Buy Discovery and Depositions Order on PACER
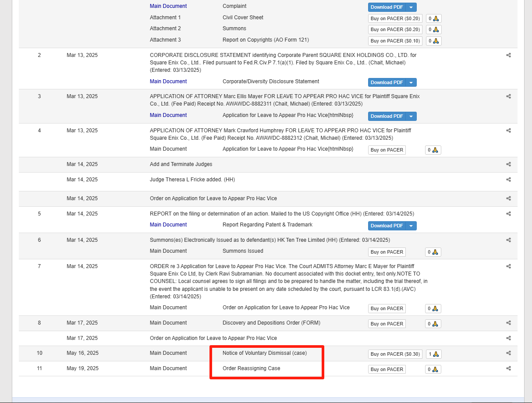 (x=387, y=324)
